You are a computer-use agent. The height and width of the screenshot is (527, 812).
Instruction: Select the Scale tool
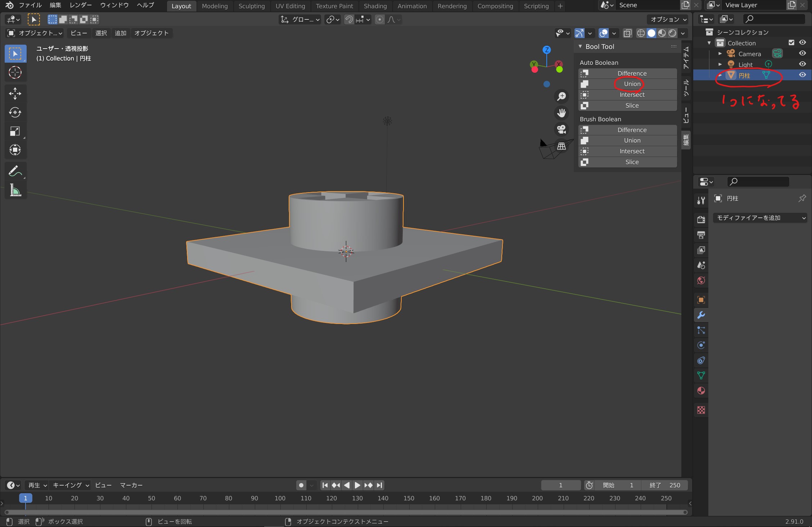point(15,131)
